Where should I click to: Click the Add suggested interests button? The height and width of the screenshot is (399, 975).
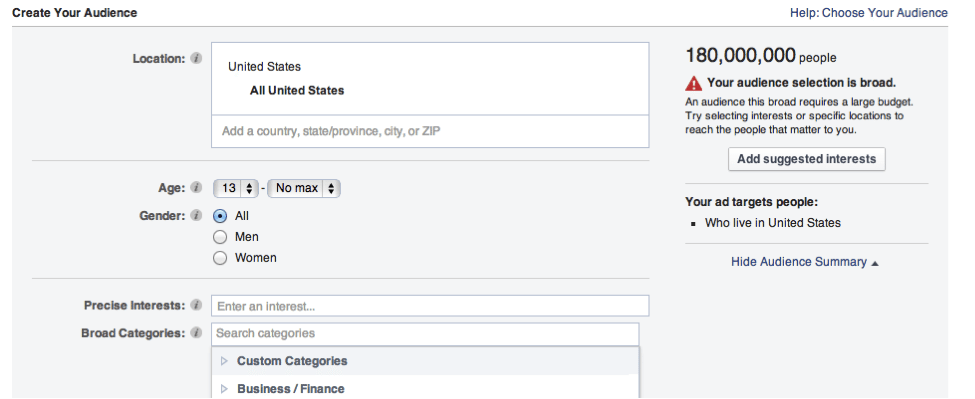[x=806, y=159]
